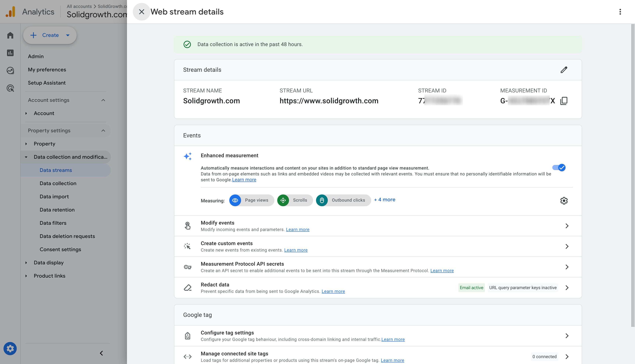The width and height of the screenshot is (635, 364).
Task: Open Consent settings menu item
Action: pos(60,249)
